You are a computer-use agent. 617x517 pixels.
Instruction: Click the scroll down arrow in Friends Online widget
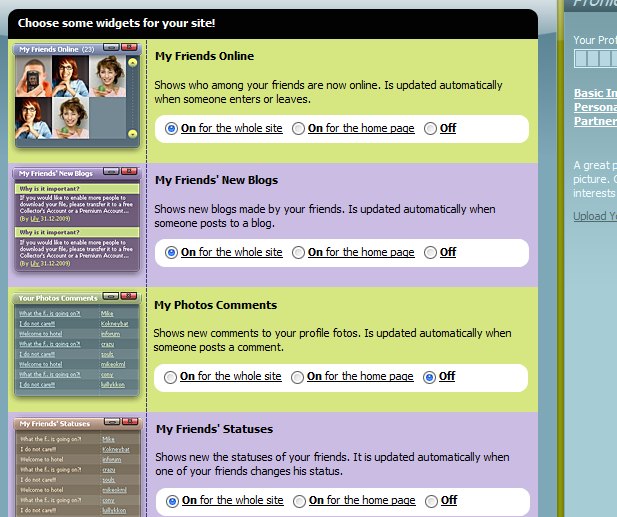coord(132,132)
